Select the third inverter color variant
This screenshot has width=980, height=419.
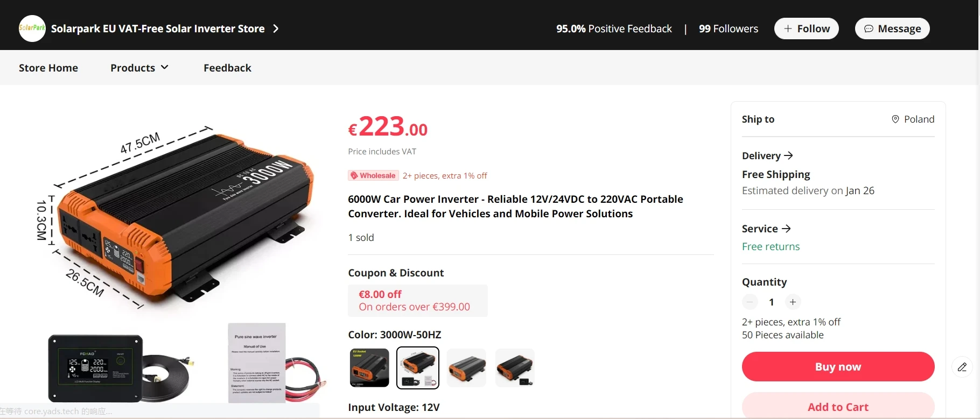point(466,368)
